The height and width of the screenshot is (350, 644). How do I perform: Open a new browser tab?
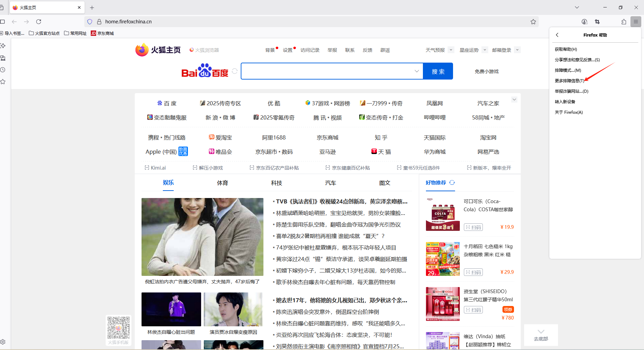click(92, 7)
